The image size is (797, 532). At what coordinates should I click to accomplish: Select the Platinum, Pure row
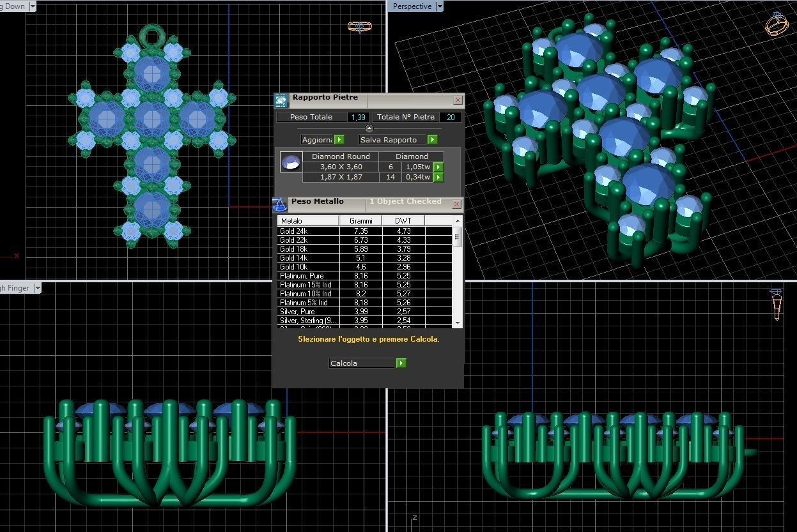pyautogui.click(x=365, y=275)
